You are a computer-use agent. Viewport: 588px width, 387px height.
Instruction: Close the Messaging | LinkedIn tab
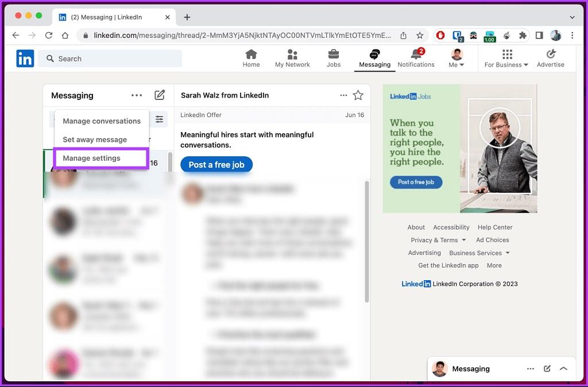(168, 17)
